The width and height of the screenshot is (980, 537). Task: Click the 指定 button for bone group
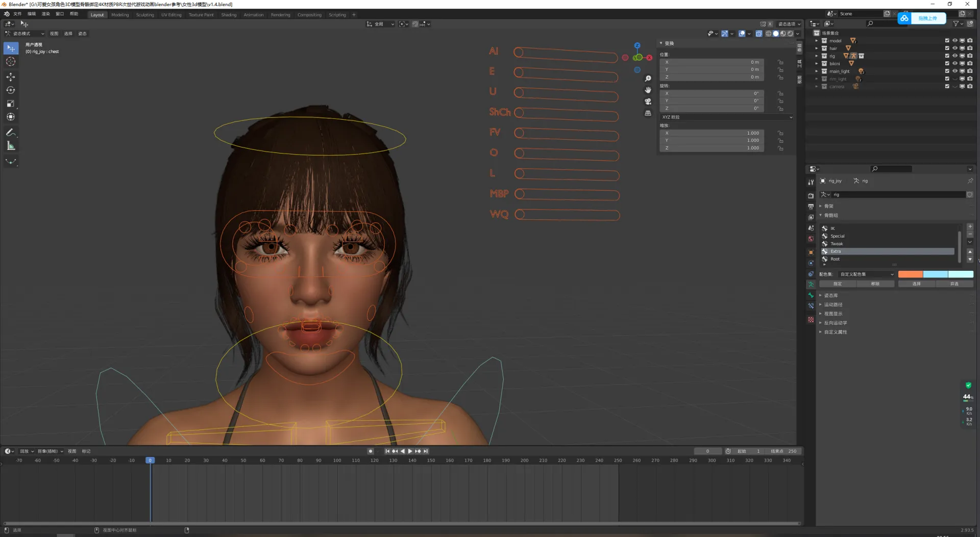click(x=837, y=284)
